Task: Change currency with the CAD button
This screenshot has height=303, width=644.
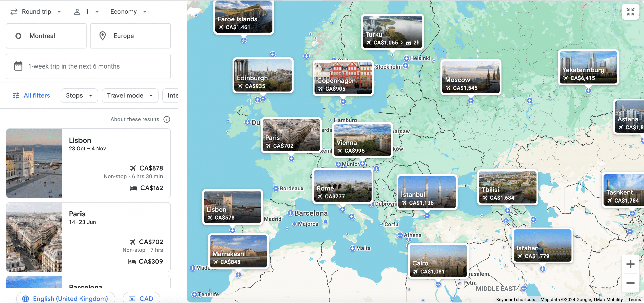Action: click(141, 299)
